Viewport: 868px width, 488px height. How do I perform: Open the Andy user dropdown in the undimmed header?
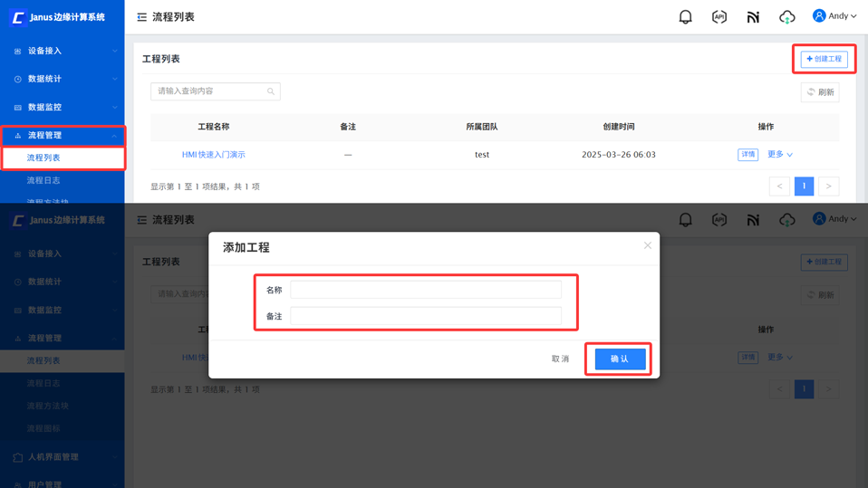coord(834,16)
